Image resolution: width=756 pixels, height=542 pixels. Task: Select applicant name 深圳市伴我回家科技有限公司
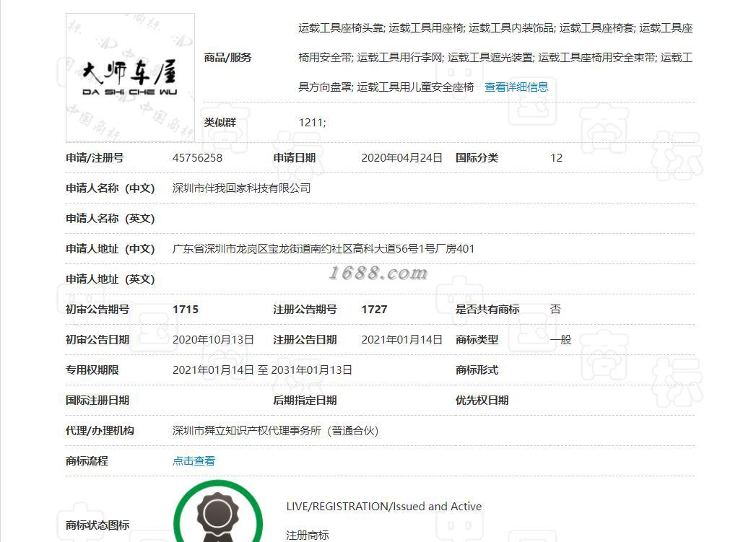(242, 188)
